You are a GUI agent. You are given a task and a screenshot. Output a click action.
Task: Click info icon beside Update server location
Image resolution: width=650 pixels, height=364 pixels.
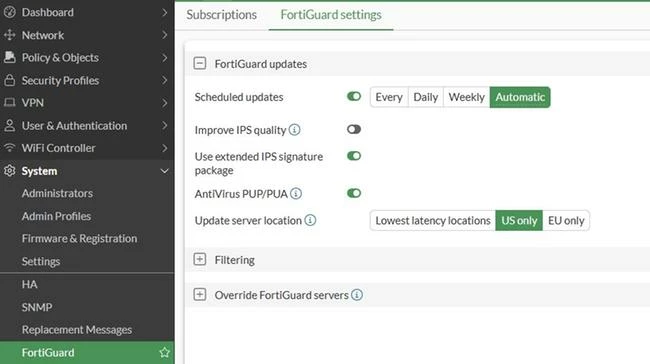coord(310,220)
